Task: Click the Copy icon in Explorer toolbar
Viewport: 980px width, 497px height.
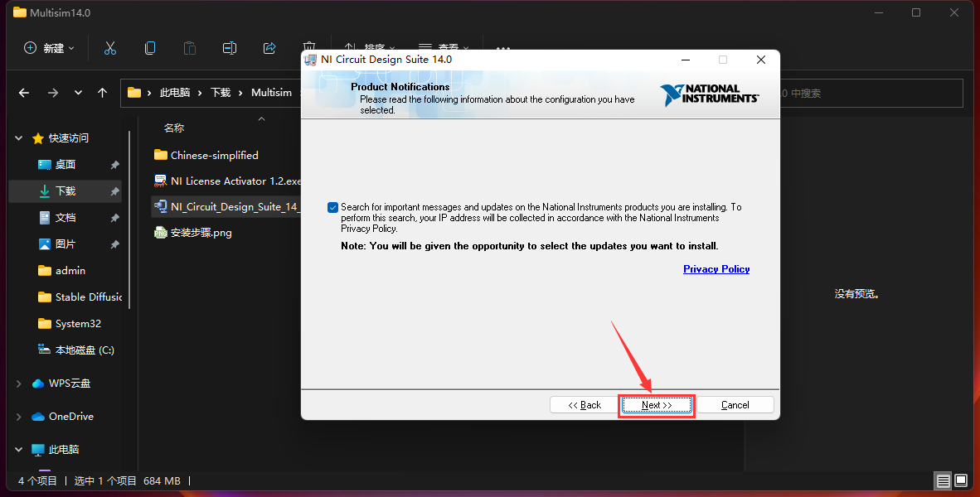Action: (x=150, y=48)
